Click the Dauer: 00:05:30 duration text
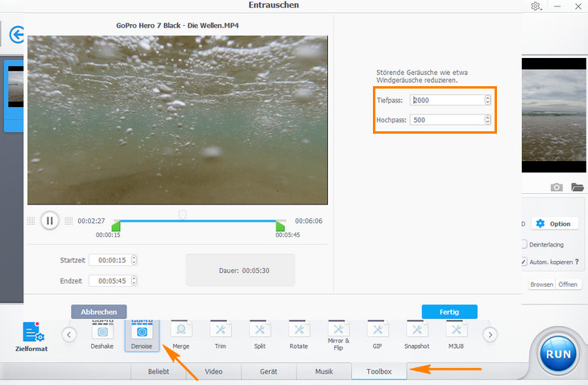The image size is (588, 385). tap(244, 271)
